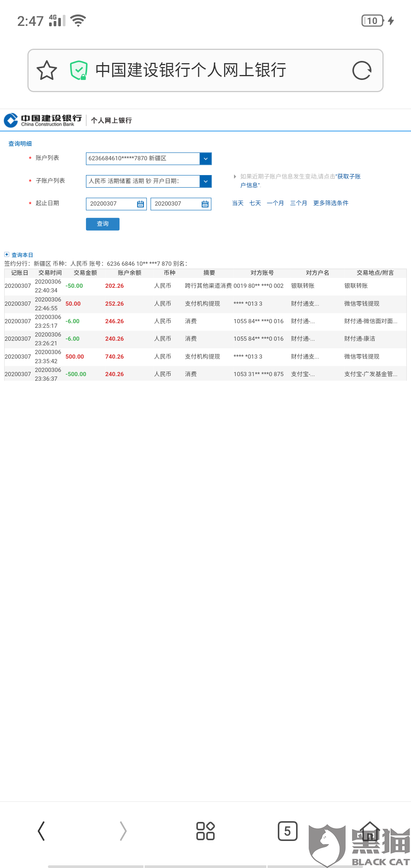Go forward with browser forward arrow
Screen dimensions: 411x868
[123, 831]
